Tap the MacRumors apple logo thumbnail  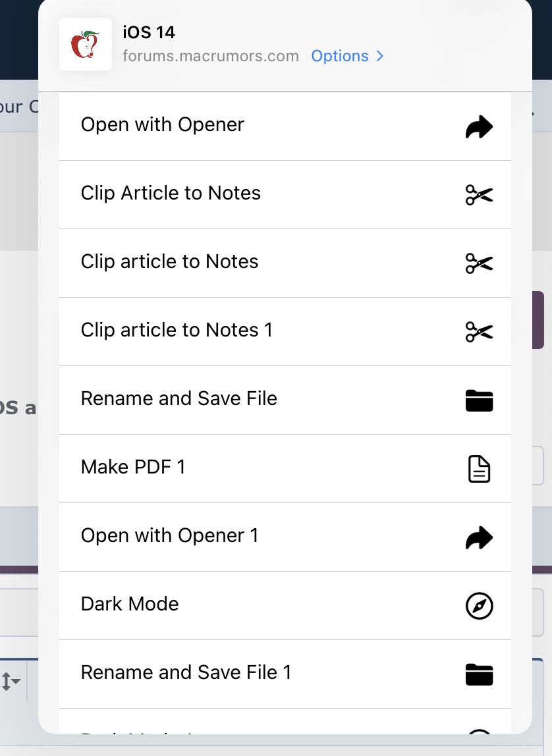86,44
